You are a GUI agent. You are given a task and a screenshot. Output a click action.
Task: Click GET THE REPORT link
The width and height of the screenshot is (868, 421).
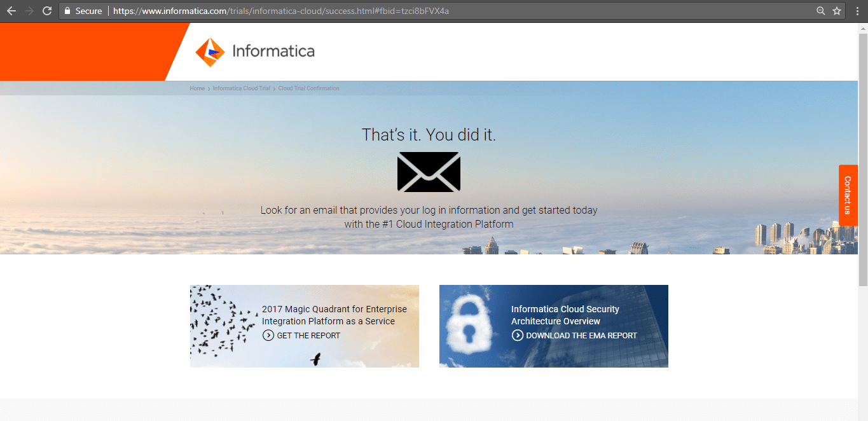click(308, 335)
